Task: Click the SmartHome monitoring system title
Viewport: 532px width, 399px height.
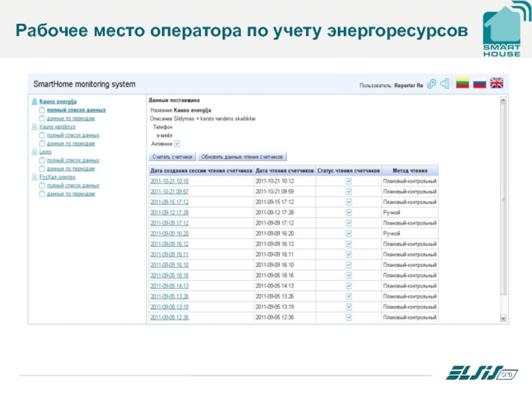Action: pyautogui.click(x=84, y=84)
